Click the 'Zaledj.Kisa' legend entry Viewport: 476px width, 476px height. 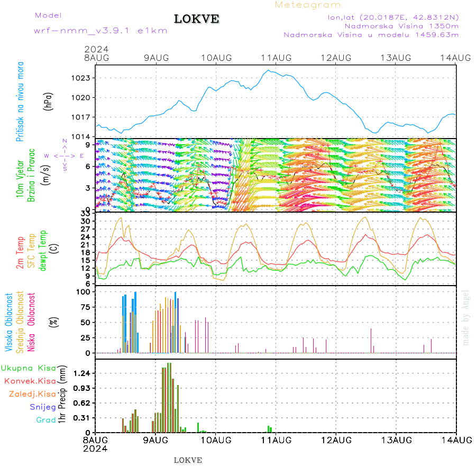(x=32, y=395)
